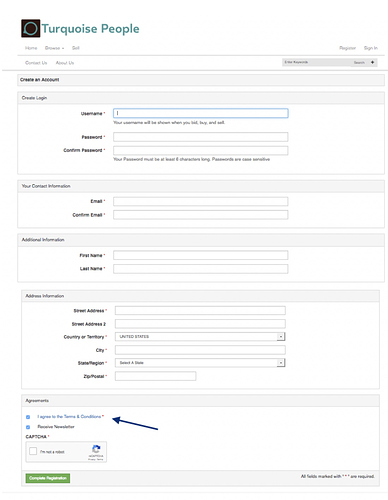Click the Zip/Postal input field

click(x=156, y=376)
